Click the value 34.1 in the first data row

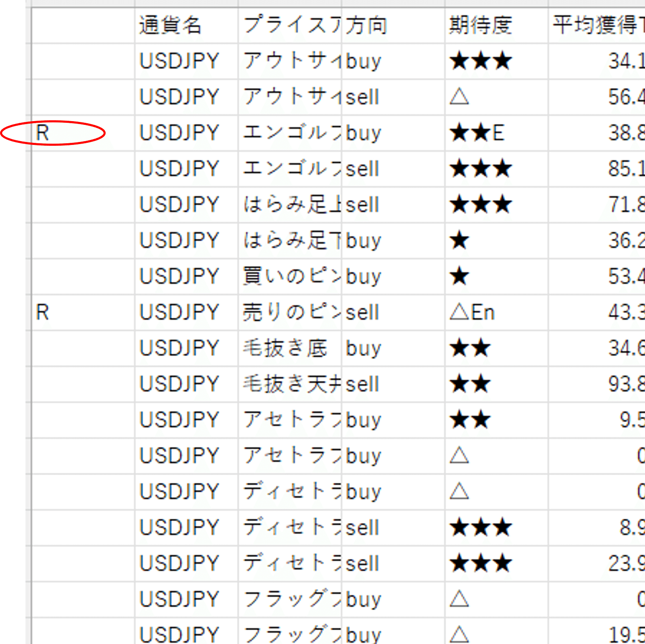click(597, 61)
